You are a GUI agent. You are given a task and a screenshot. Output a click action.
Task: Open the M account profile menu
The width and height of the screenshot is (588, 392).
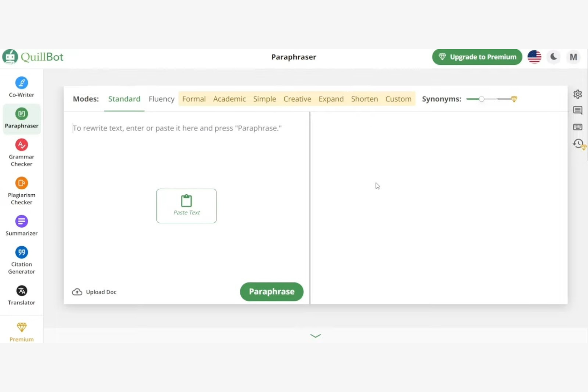coord(573,57)
